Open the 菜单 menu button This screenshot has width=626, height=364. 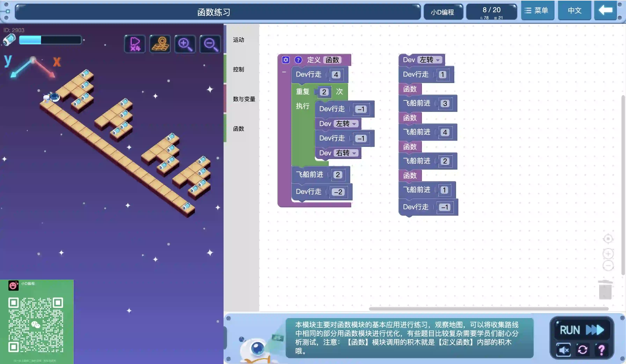(x=537, y=10)
